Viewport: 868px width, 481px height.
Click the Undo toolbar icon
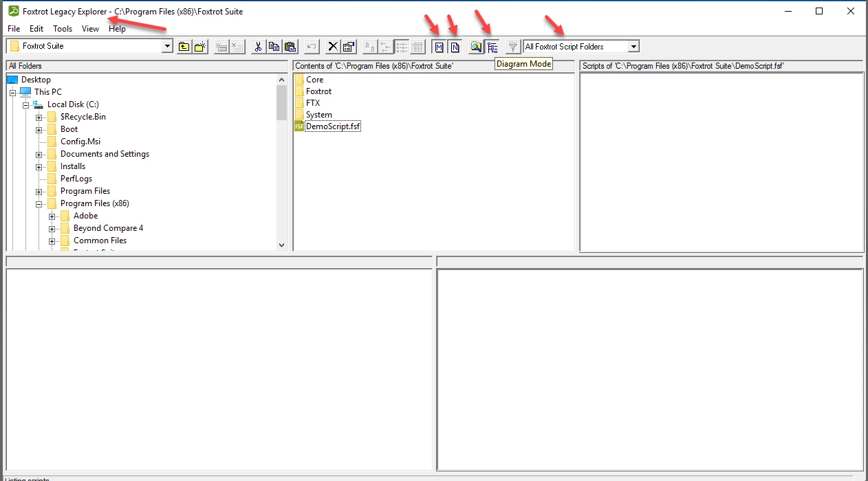click(312, 47)
